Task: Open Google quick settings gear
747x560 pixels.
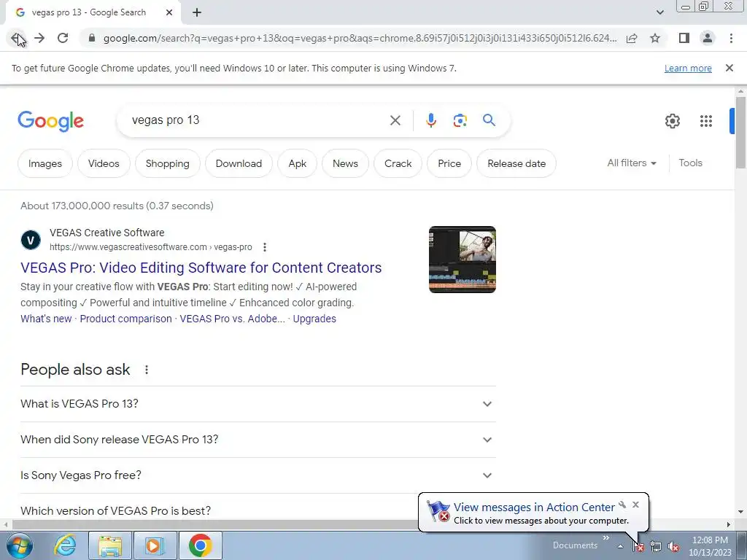Action: click(672, 121)
